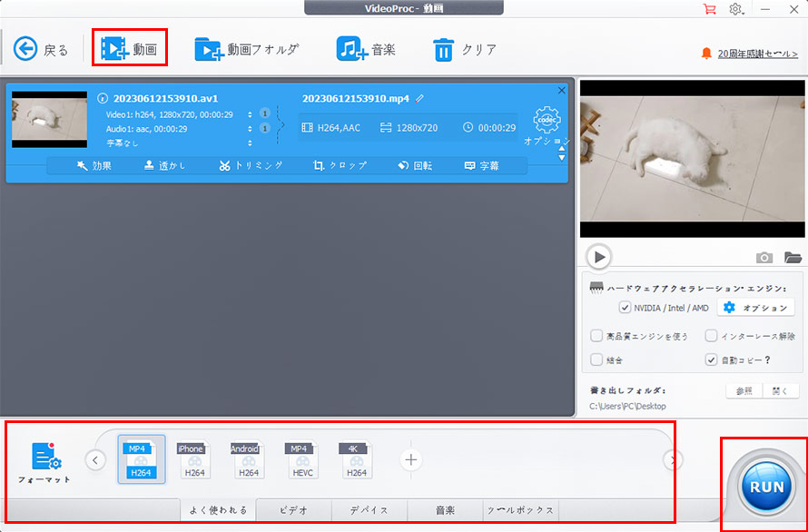
Task: Click 参照 to browse output folder
Action: coord(744,391)
